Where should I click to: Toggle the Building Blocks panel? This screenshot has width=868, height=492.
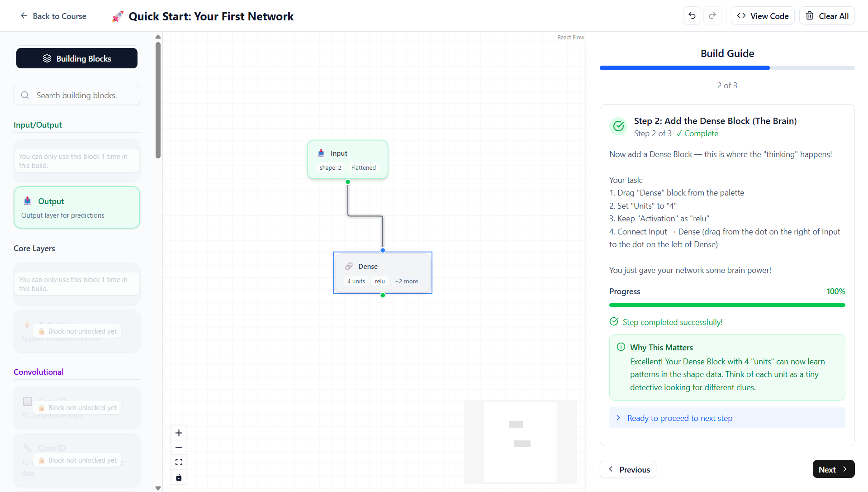(76, 58)
